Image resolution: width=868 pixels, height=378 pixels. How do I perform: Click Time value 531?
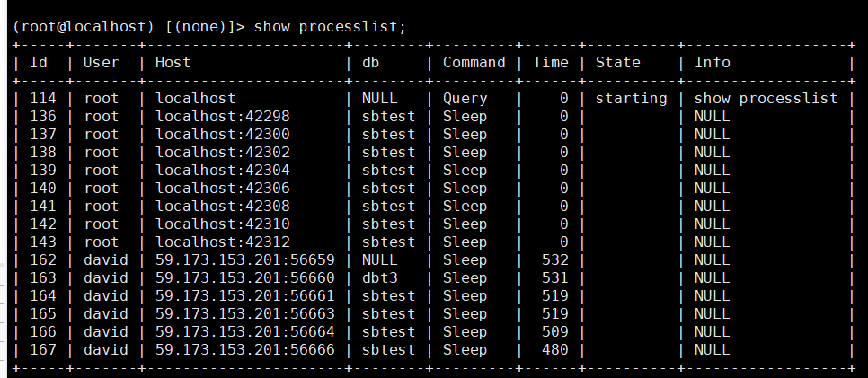555,277
